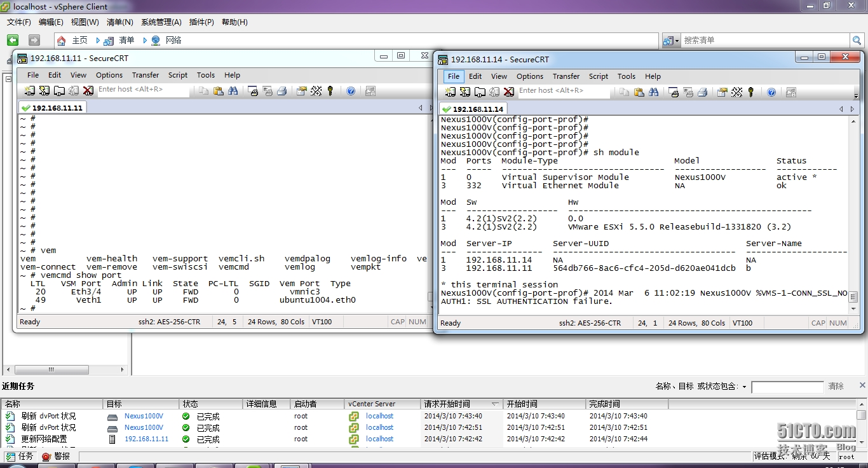The image size is (868, 468).
Task: Open vSphere 文件(F) menu
Action: tap(19, 22)
